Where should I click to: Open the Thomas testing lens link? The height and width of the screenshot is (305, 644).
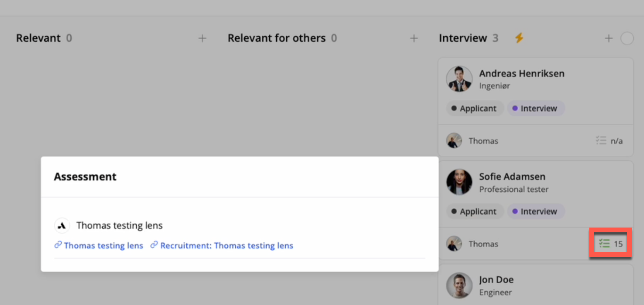tap(103, 246)
